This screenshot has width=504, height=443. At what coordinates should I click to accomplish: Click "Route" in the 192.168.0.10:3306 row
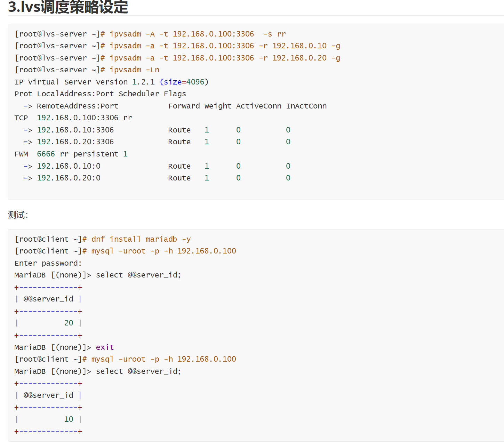pyautogui.click(x=179, y=130)
